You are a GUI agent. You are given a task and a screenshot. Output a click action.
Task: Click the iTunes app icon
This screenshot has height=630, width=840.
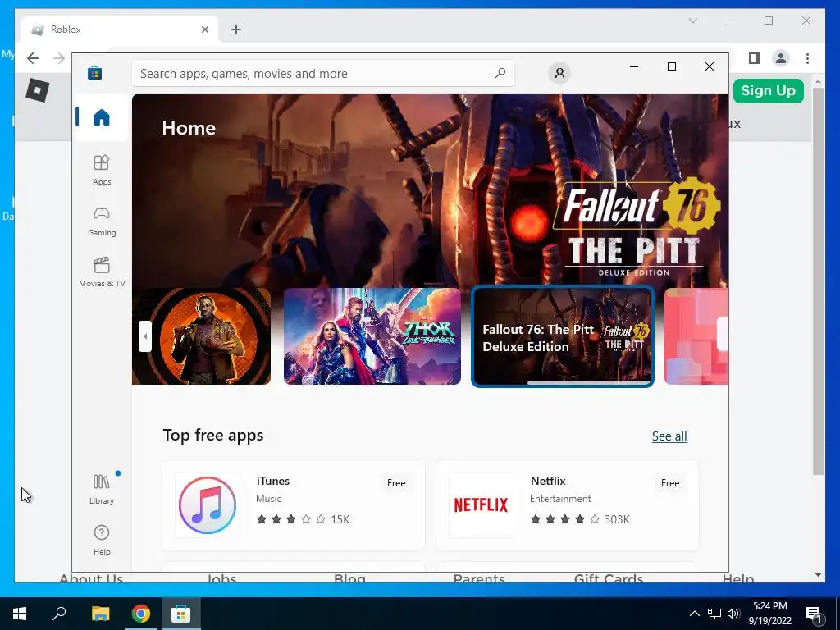(x=208, y=505)
